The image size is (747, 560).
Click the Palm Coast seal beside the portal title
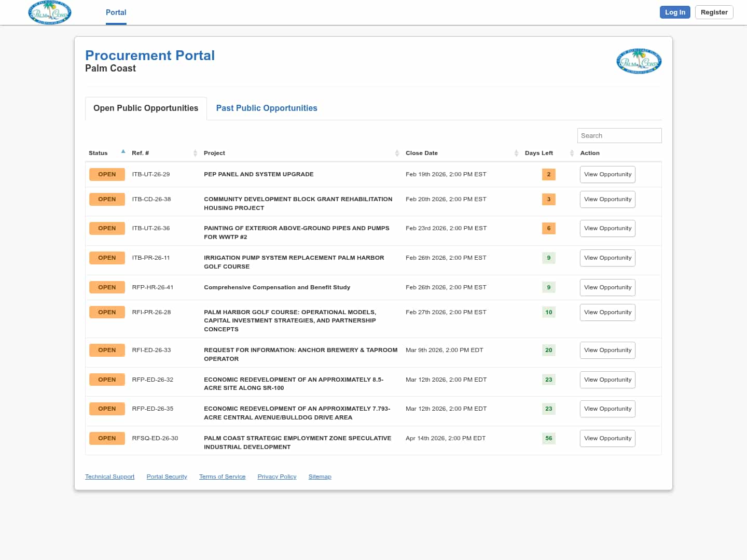[x=639, y=61]
